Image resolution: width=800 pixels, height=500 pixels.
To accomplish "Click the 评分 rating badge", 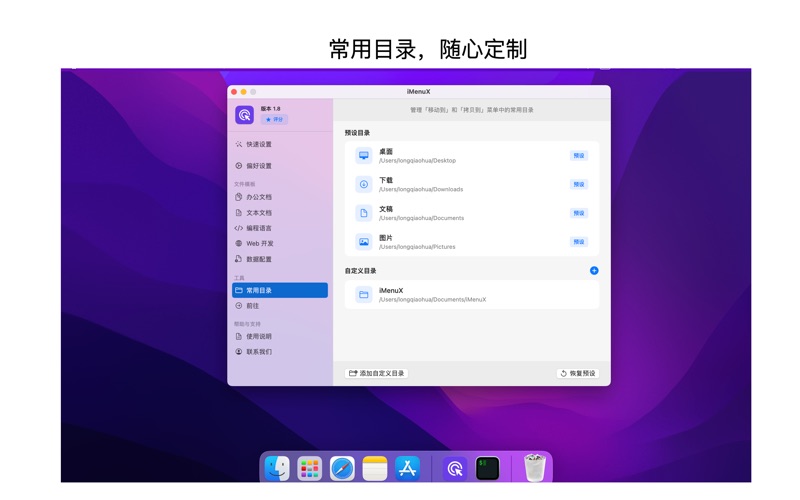I will coord(274,119).
